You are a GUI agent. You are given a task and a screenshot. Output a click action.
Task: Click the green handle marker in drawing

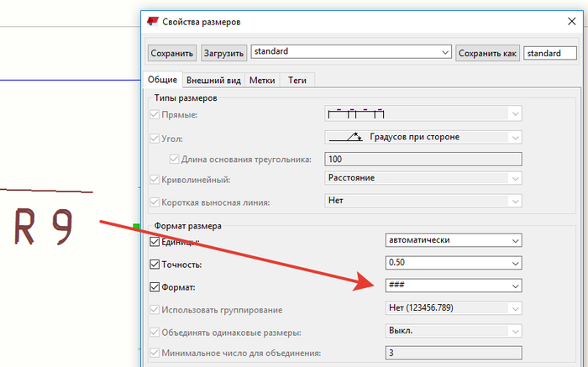coord(136,226)
